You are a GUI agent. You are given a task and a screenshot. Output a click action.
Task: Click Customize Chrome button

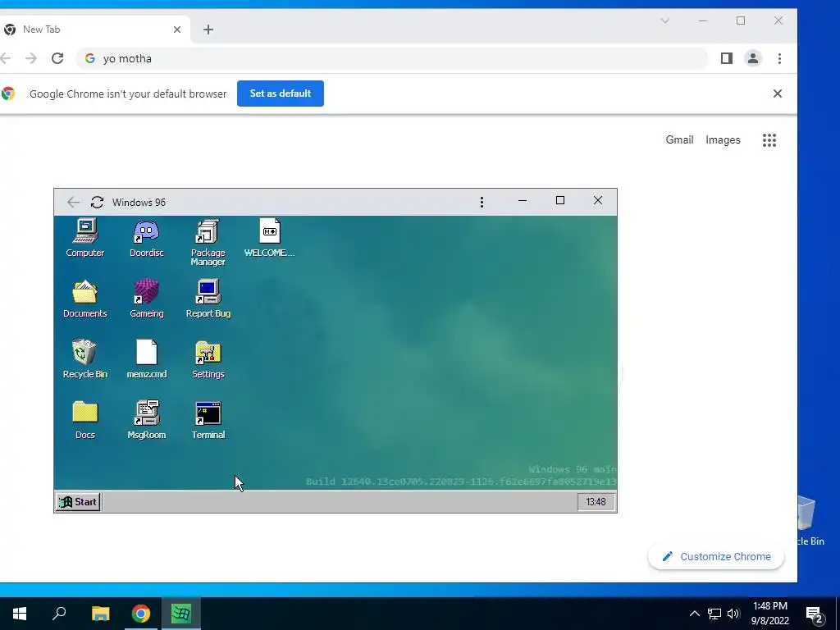coord(715,557)
